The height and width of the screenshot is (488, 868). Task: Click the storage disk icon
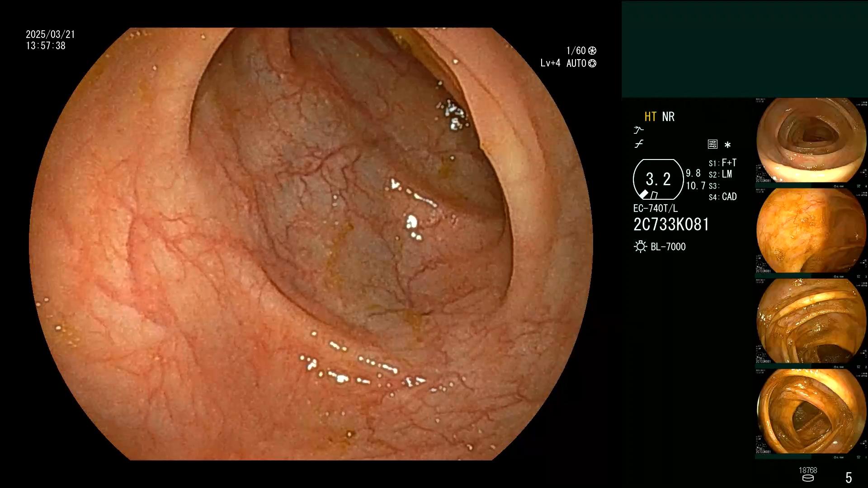(808, 478)
